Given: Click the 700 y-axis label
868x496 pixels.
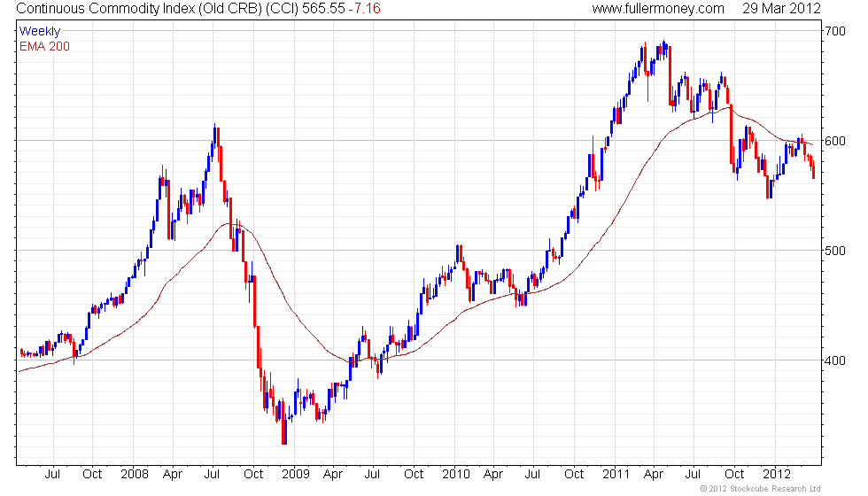Looking at the screenshot, I should 835,31.
